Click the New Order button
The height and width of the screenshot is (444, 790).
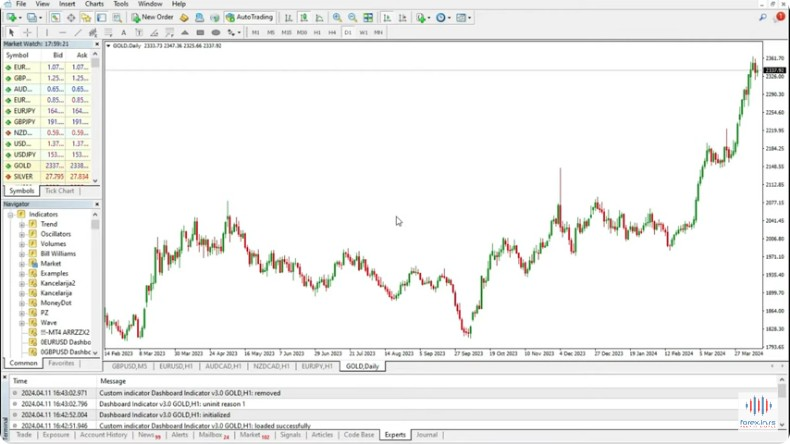[152, 18]
